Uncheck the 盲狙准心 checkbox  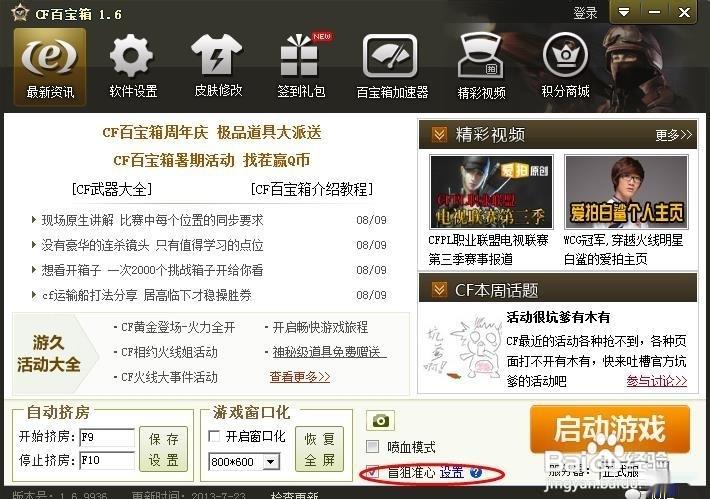[x=372, y=473]
